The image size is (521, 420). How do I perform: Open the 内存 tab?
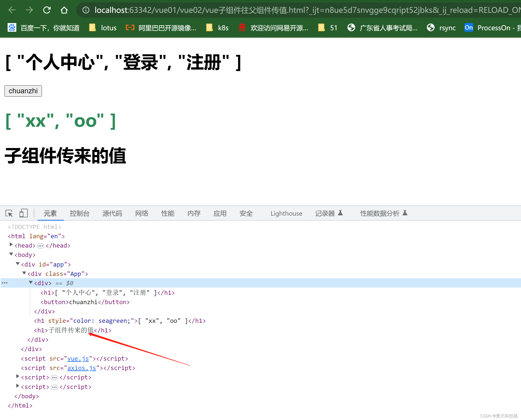coord(194,213)
